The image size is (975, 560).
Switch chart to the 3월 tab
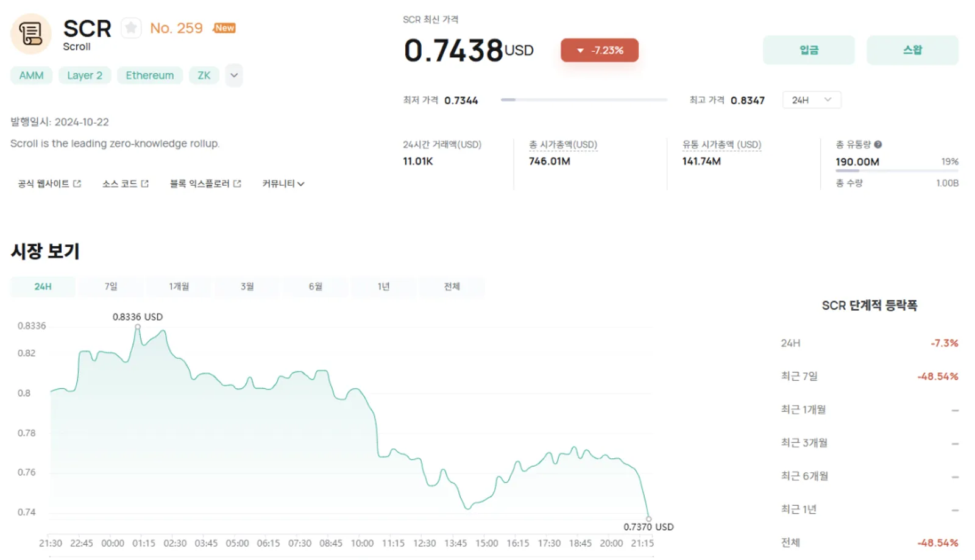tap(247, 286)
